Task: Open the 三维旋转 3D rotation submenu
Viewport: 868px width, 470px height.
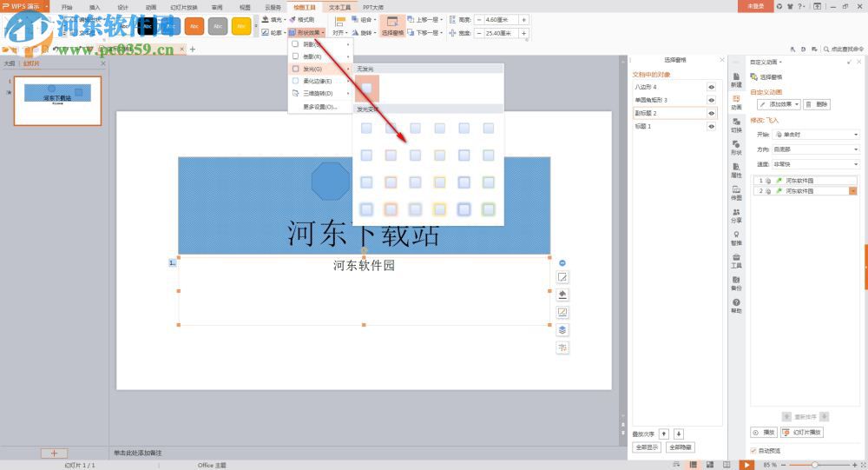Action: (320, 93)
